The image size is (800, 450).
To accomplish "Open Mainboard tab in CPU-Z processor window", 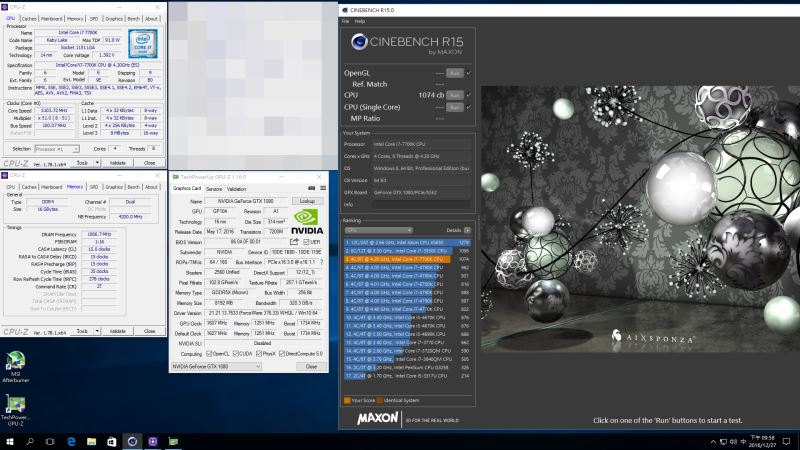I will click(52, 18).
